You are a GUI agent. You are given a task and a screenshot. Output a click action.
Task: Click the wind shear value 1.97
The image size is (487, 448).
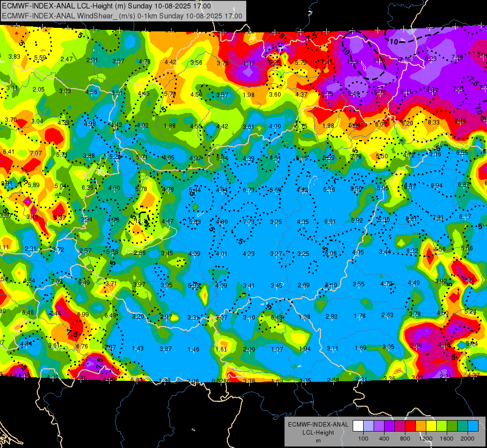pyautogui.click(x=249, y=63)
